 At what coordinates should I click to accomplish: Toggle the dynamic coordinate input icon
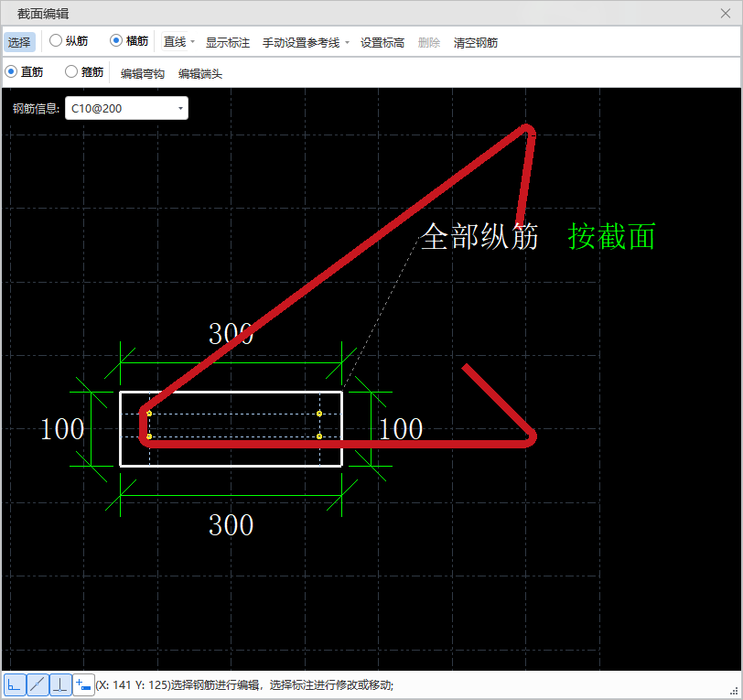coord(83,684)
